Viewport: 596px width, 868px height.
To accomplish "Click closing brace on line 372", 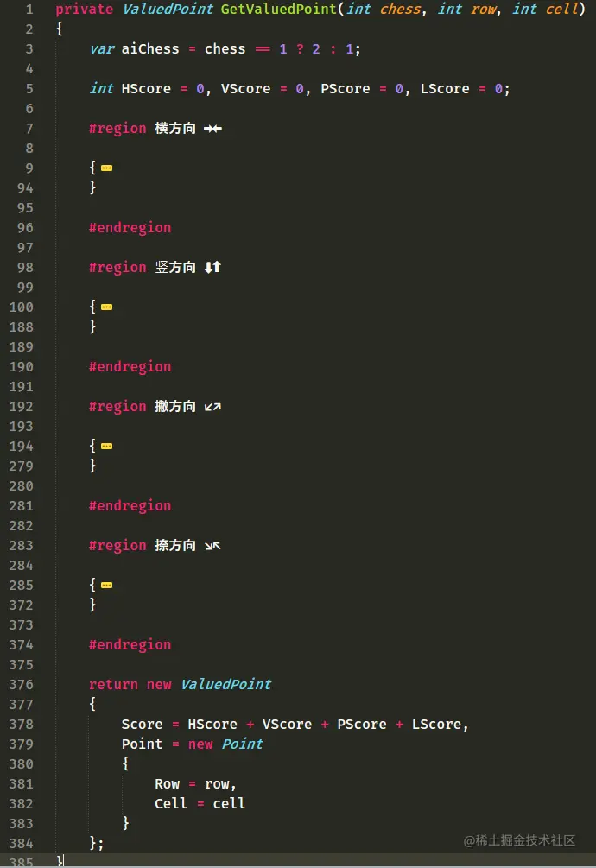I will pos(92,605).
